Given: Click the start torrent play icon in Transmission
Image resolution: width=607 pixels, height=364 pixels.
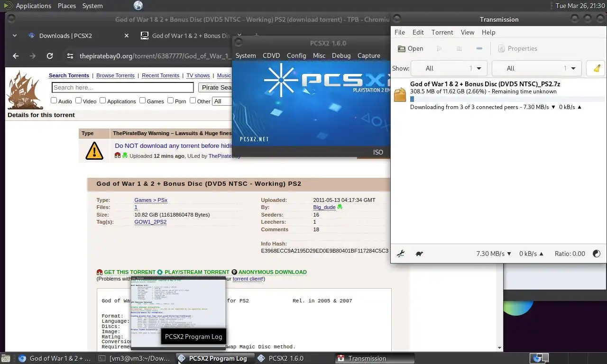Looking at the screenshot, I should pos(439,48).
